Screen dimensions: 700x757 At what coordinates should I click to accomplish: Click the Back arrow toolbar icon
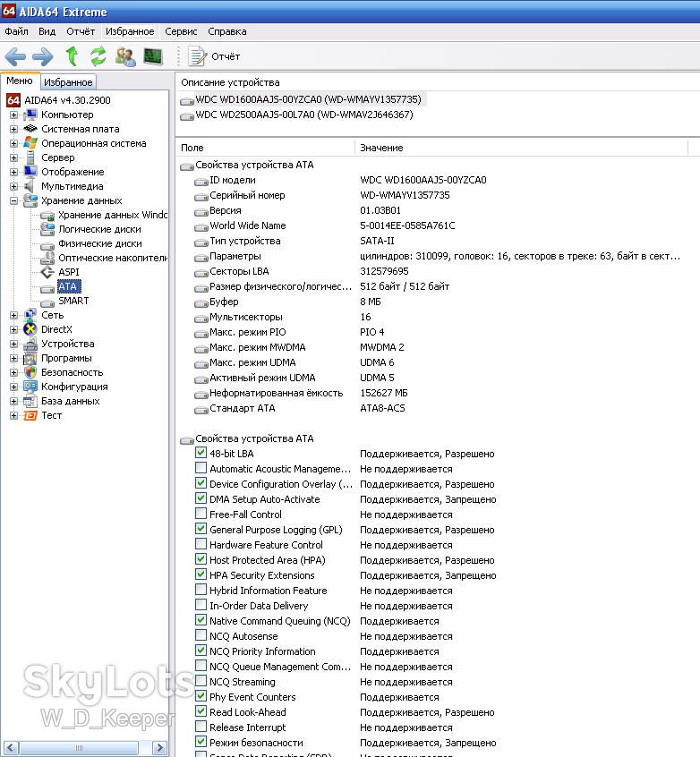(15, 56)
